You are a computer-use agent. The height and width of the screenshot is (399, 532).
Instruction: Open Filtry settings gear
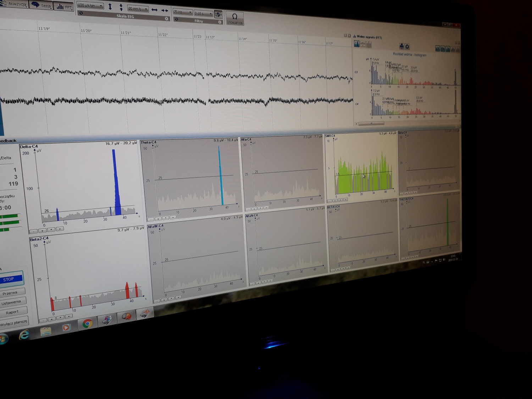pos(220,22)
